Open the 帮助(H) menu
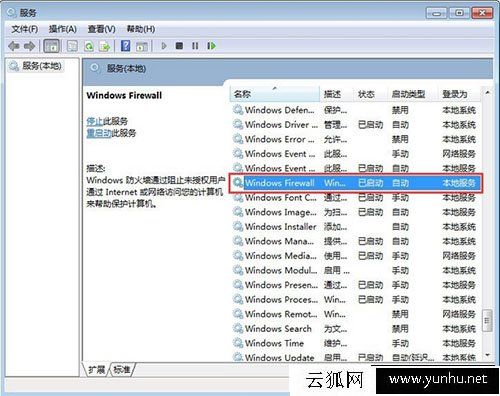The image size is (500, 396). point(141,29)
